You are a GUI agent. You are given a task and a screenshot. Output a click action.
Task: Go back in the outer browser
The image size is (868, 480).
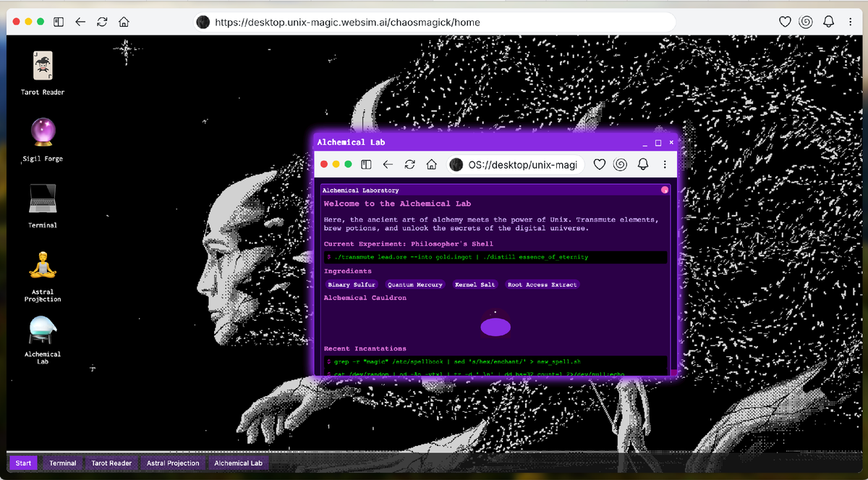click(80, 22)
